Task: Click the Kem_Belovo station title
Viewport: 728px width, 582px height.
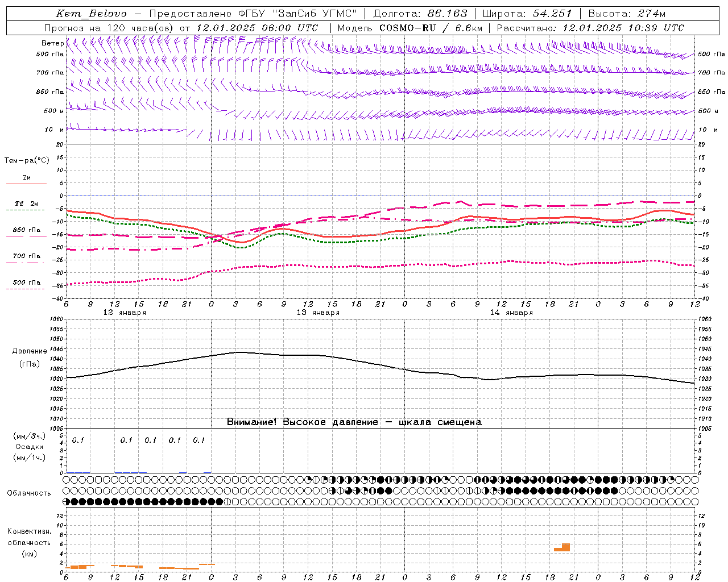Action: (x=91, y=14)
